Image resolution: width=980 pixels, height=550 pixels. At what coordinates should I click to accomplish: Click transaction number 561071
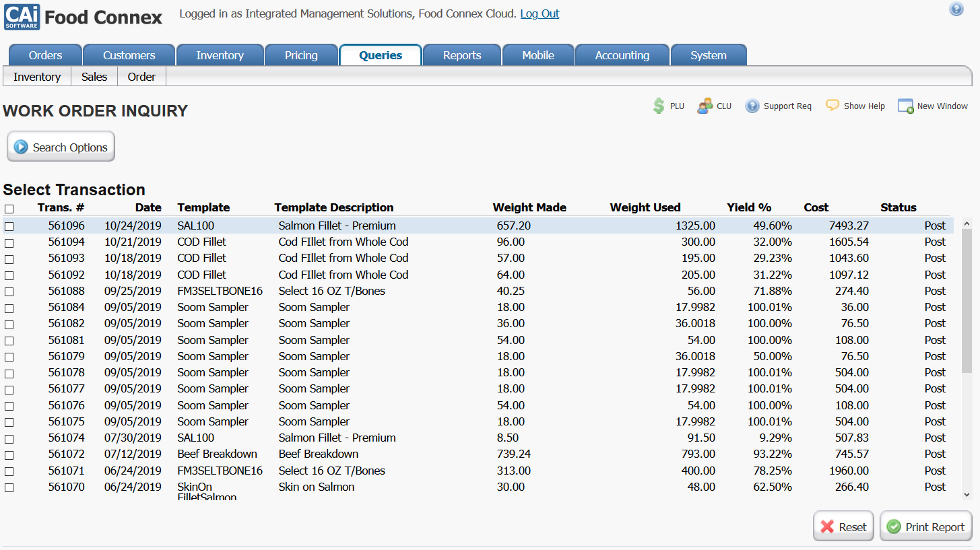pyautogui.click(x=67, y=471)
